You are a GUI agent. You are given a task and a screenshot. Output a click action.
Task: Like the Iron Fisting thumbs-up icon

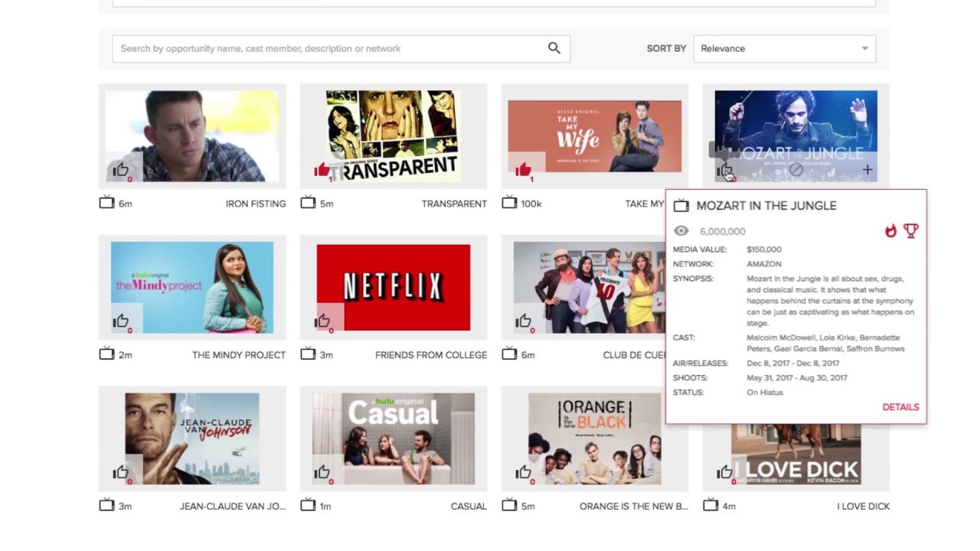[120, 170]
